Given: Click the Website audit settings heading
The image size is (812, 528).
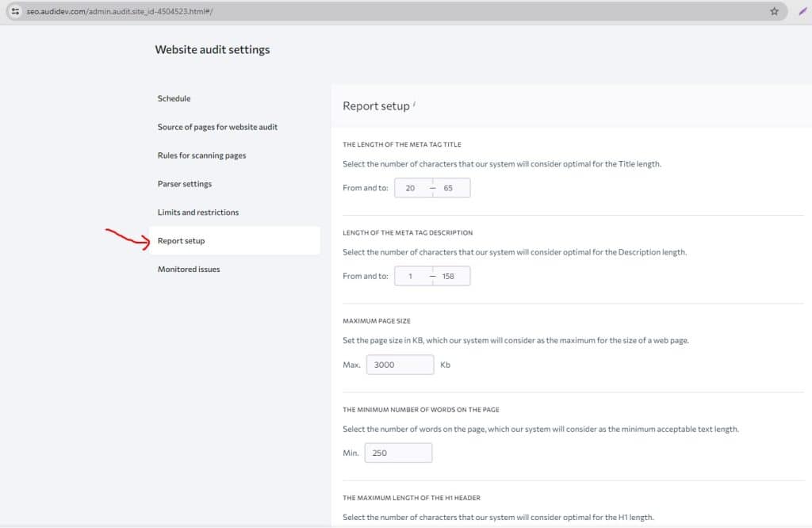Looking at the screenshot, I should tap(213, 49).
